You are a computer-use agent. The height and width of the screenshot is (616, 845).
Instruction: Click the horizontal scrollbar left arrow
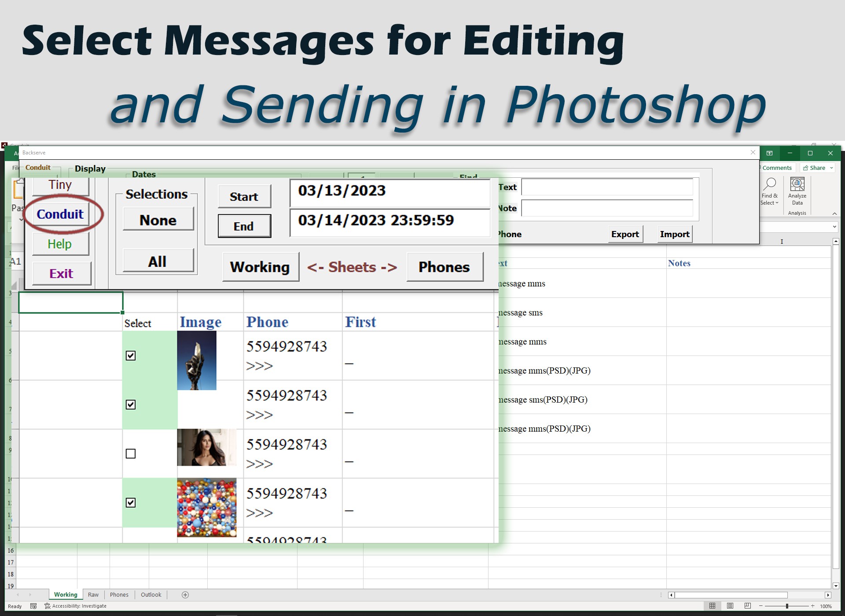tap(671, 595)
